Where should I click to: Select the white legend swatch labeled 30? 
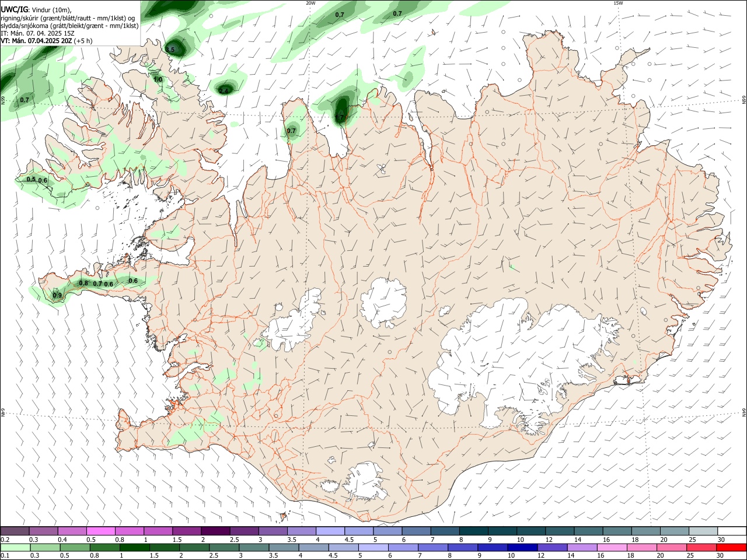(x=731, y=531)
